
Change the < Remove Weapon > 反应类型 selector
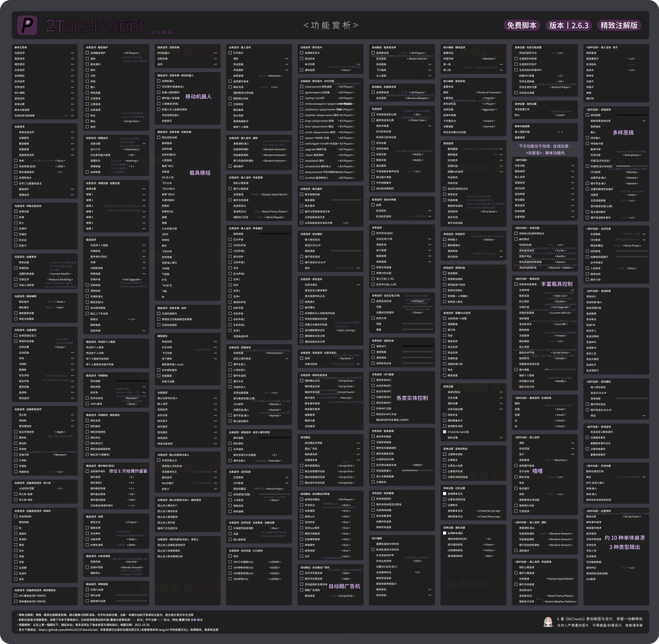coord(418,98)
